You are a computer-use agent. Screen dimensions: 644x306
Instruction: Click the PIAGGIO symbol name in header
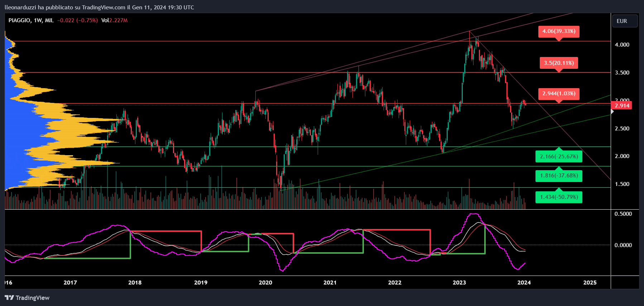19,20
